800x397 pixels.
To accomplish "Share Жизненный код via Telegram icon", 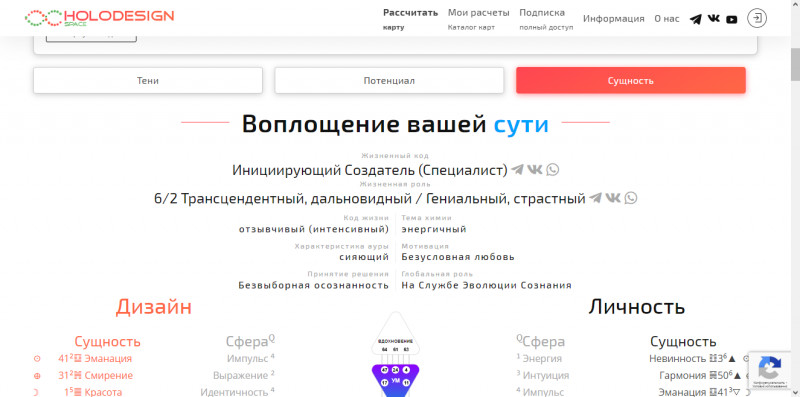I will coord(518,169).
